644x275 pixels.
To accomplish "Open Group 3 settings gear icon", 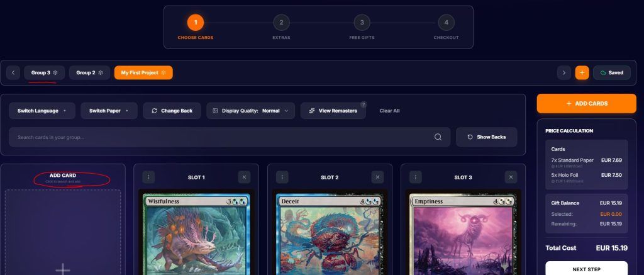I will [55, 73].
